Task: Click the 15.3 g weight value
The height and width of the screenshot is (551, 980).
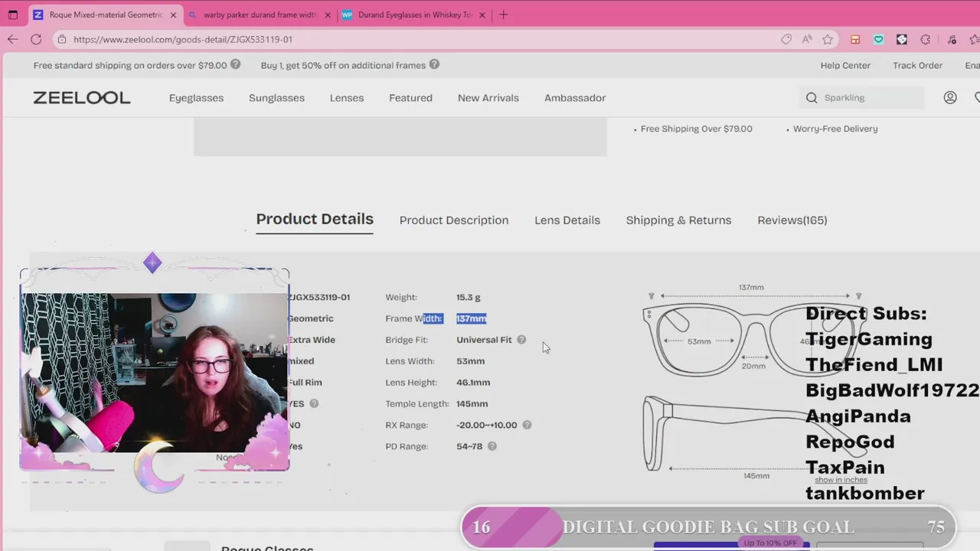Action: (469, 297)
